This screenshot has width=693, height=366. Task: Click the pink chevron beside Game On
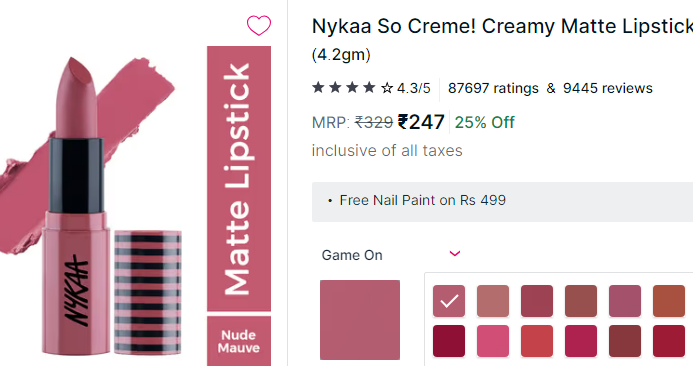(455, 254)
